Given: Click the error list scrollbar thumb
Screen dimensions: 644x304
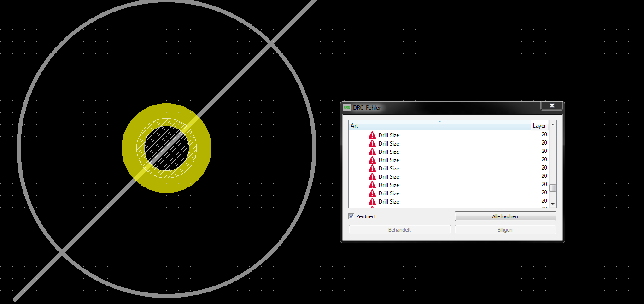Looking at the screenshot, I should pos(553,188).
